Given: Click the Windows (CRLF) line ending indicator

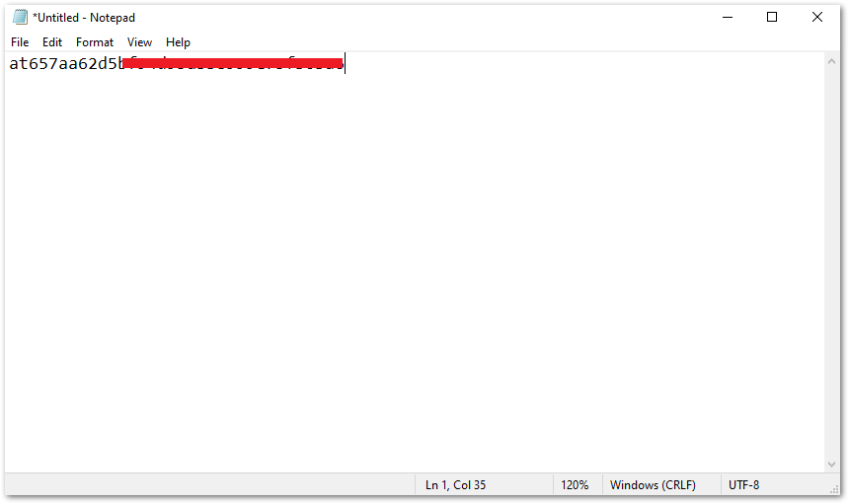Looking at the screenshot, I should click(x=653, y=485).
